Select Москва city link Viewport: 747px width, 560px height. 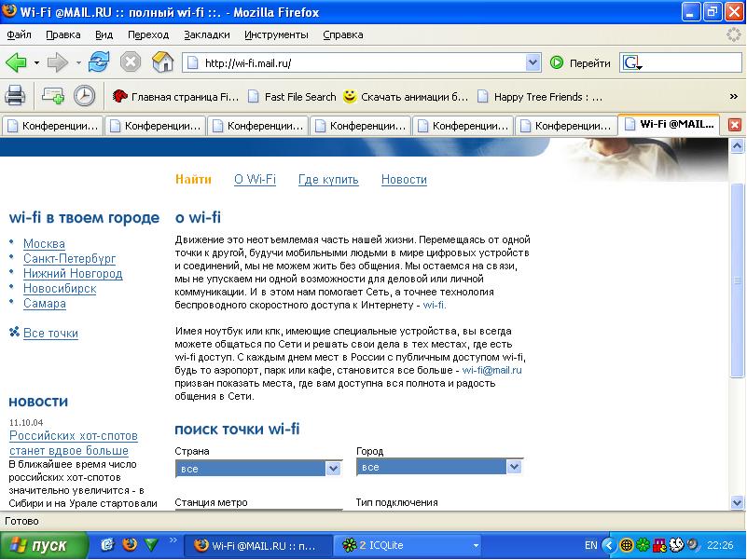(x=45, y=244)
